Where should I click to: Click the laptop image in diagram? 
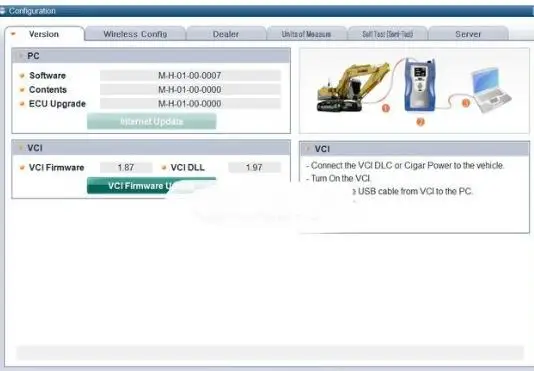[491, 90]
